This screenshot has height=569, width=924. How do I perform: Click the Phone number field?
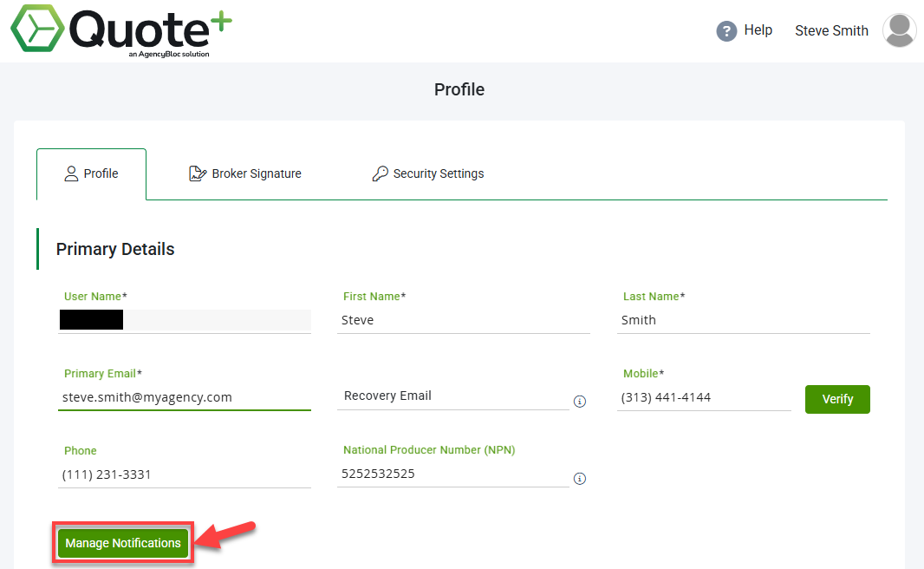[185, 474]
